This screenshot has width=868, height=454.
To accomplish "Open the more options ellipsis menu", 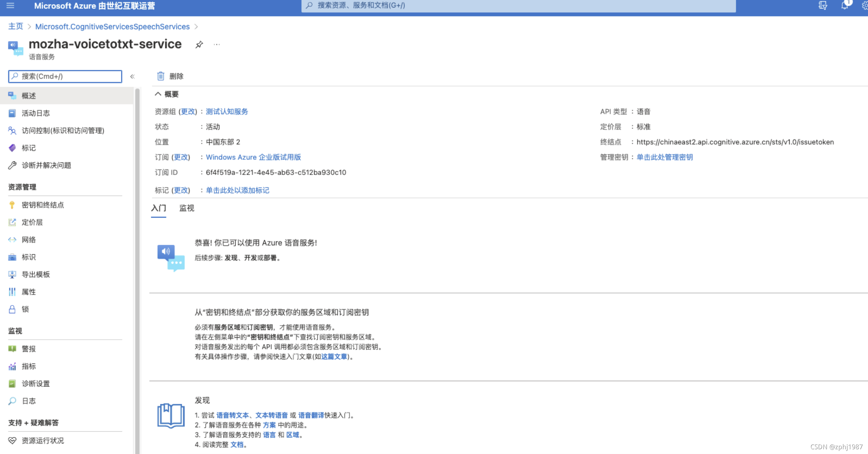I will [217, 44].
